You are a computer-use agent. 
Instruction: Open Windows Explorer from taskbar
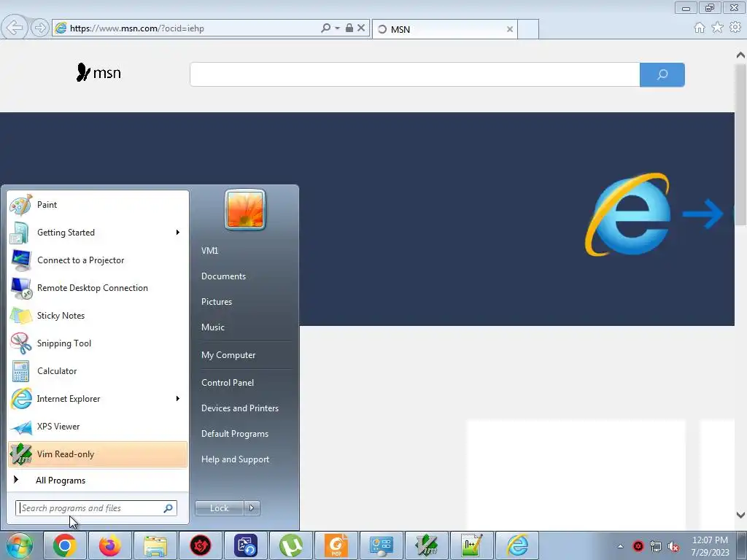click(155, 545)
